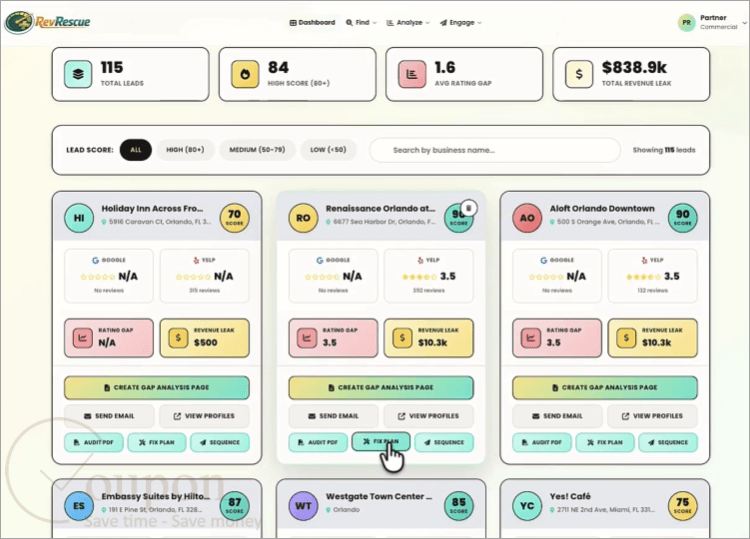Click the 90 score badge on Aloft Orlando
The height and width of the screenshot is (539, 750).
click(x=683, y=218)
